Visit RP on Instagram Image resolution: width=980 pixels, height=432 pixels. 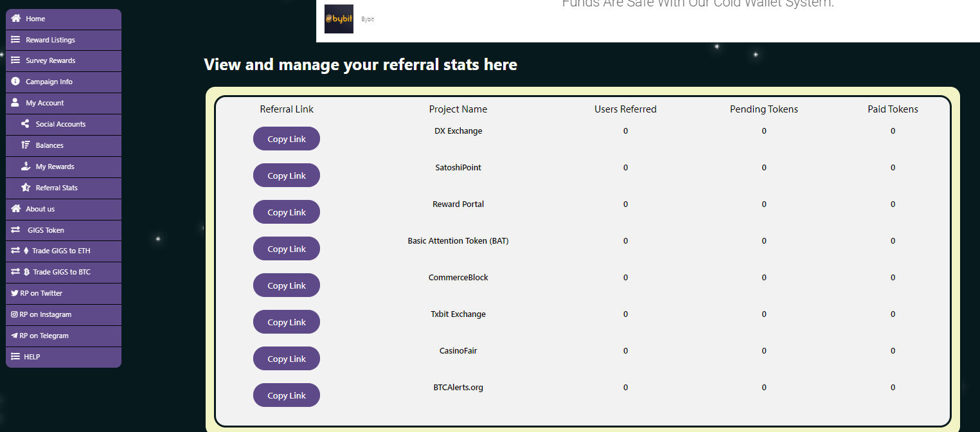[x=64, y=315]
